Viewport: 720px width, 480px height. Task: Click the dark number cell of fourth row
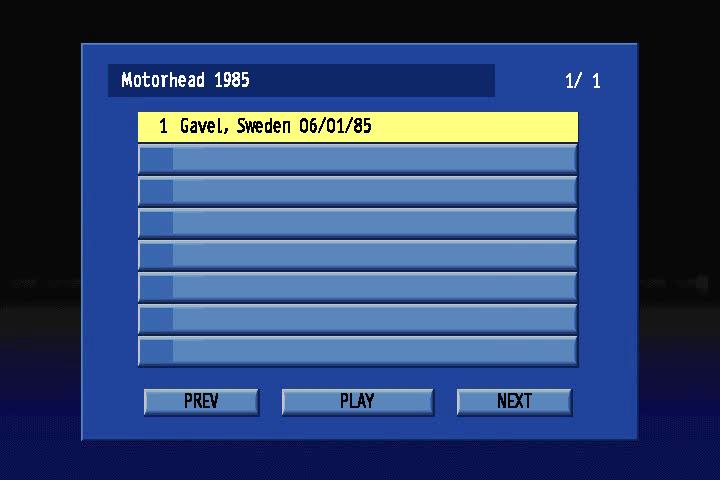[x=156, y=223]
